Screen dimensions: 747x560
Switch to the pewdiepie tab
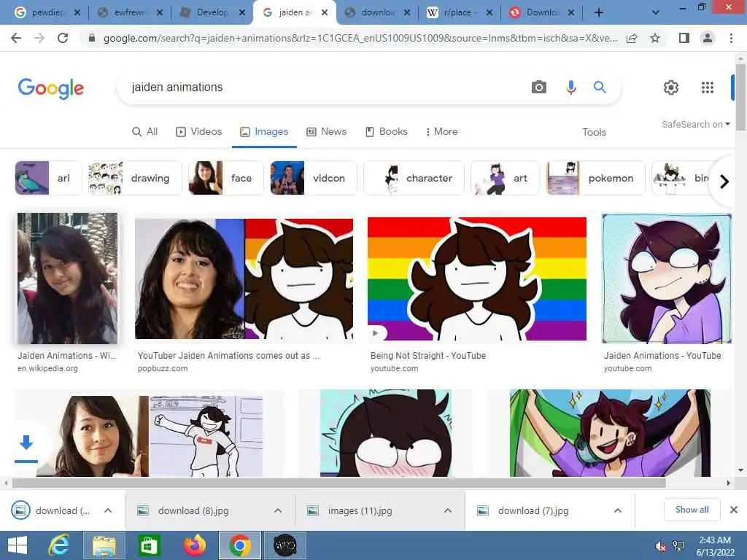47,12
